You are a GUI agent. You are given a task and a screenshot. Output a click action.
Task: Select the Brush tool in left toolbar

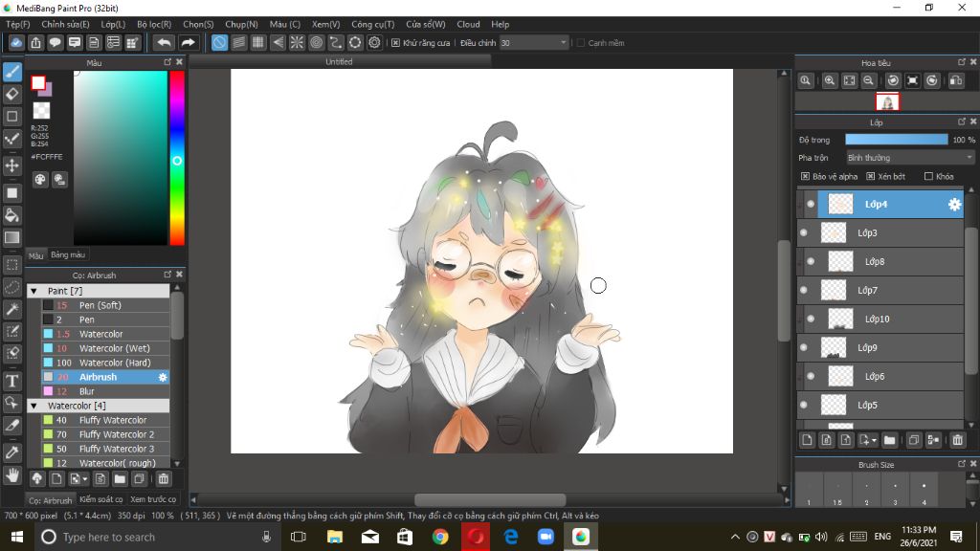[11, 72]
